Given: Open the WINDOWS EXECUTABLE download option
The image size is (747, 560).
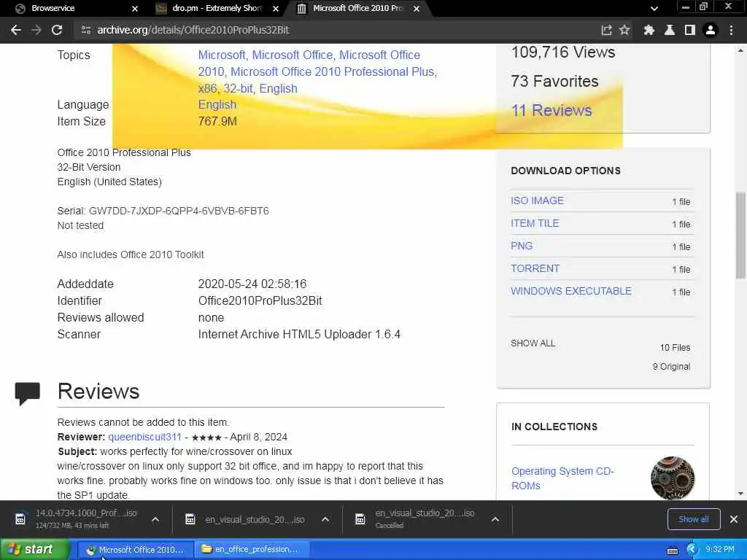Looking at the screenshot, I should coord(571,291).
